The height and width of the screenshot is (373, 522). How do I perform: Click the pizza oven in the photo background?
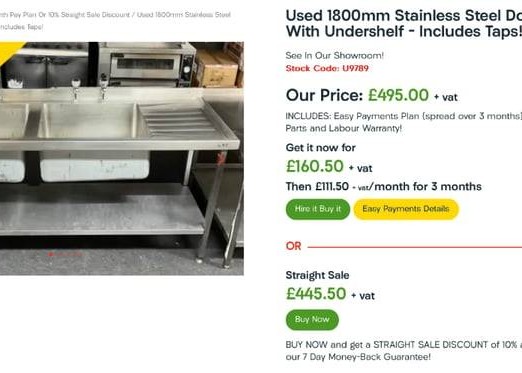148,64
